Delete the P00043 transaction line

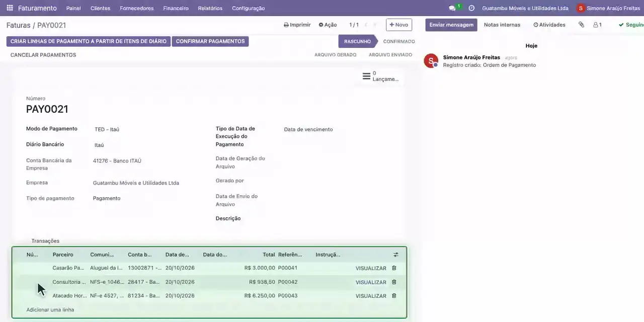pyautogui.click(x=394, y=295)
